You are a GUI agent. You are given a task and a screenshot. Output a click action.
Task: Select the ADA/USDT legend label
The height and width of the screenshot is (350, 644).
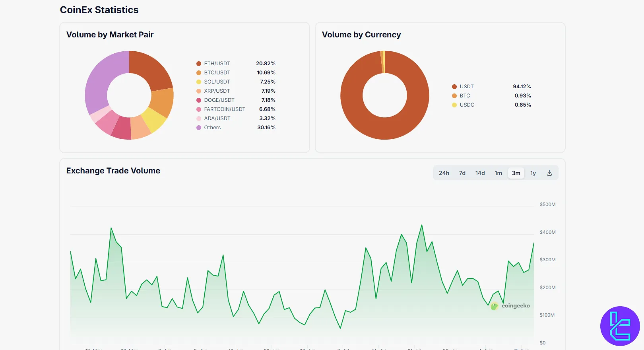[217, 119]
